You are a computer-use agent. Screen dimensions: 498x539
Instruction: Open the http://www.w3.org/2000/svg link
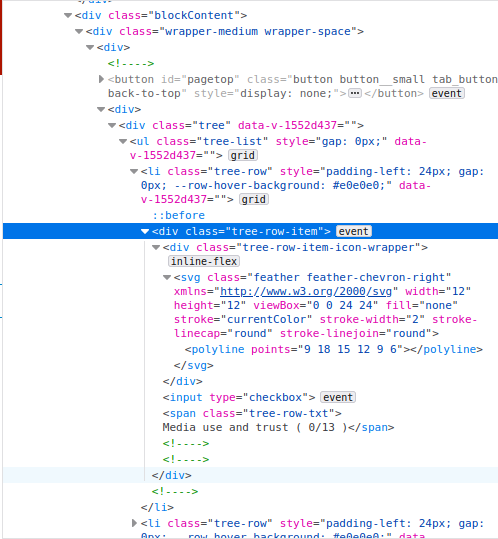(306, 292)
